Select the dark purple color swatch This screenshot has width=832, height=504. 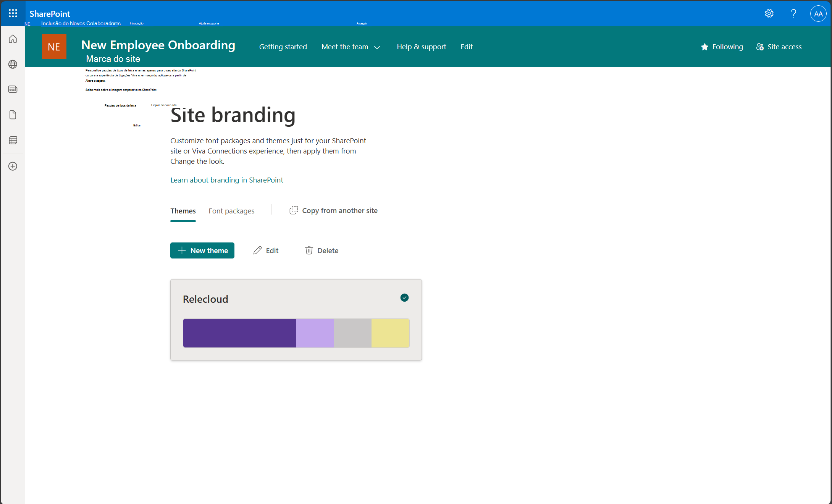coord(240,333)
